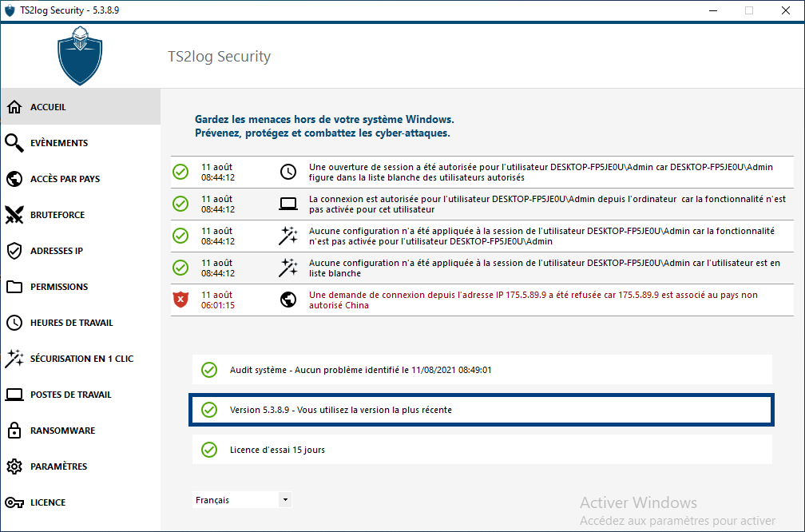
Task: Open PARAMÈTRES settings
Action: [x=81, y=466]
